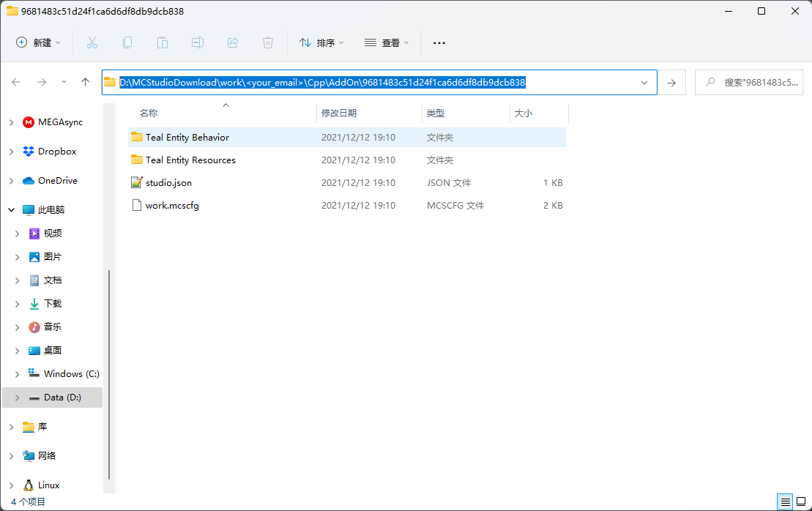812x511 pixels.
Task: Select the Teal Entity Resources folder name
Action: point(190,160)
